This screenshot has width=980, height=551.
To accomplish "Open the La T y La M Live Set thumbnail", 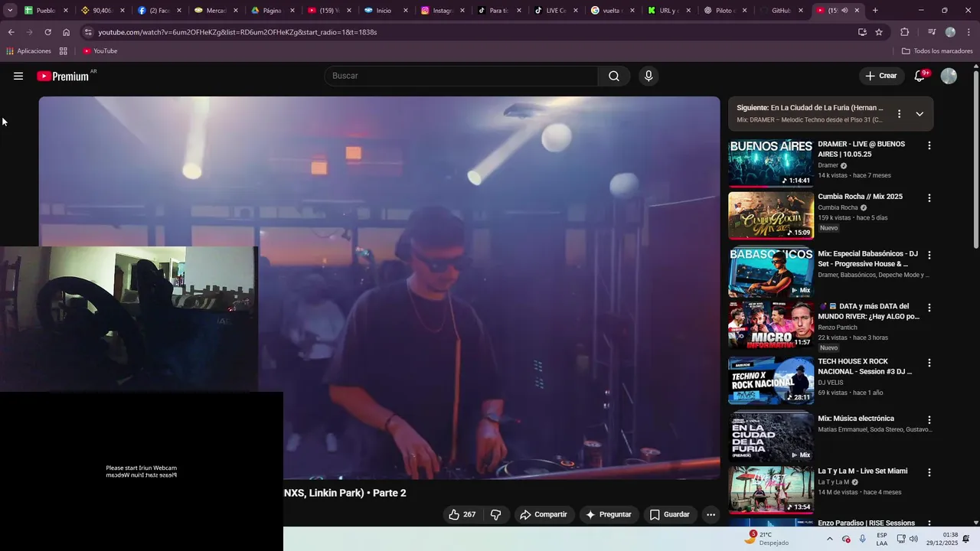I will pyautogui.click(x=770, y=491).
